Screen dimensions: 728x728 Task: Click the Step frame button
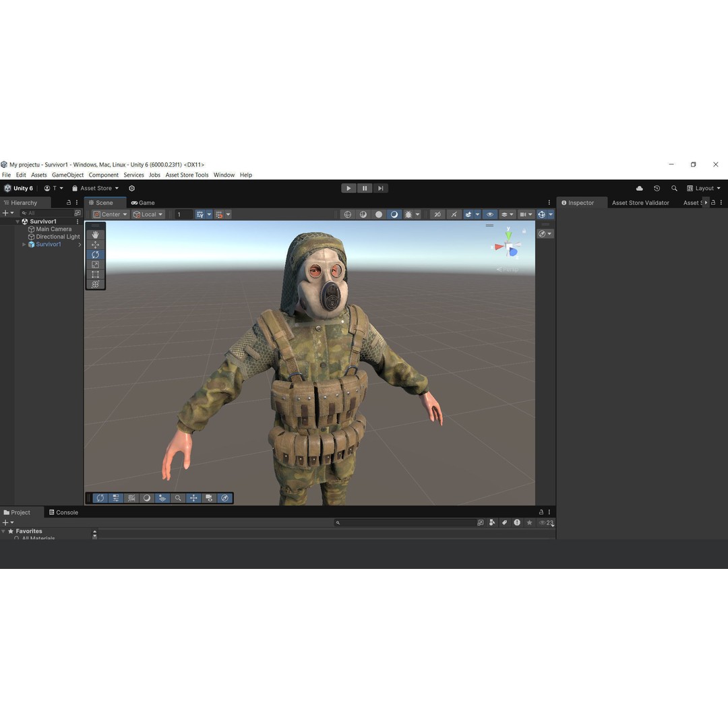tap(380, 188)
